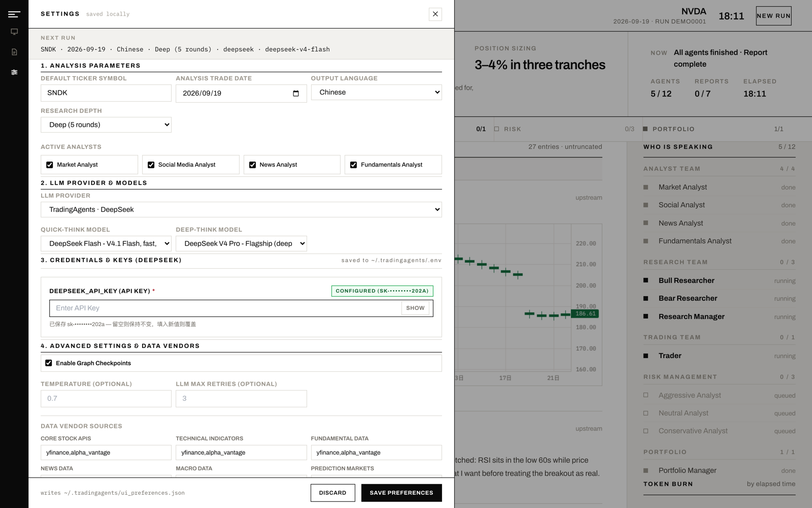Open the monitor view icon in sidebar
The height and width of the screenshot is (508, 812).
(x=14, y=31)
